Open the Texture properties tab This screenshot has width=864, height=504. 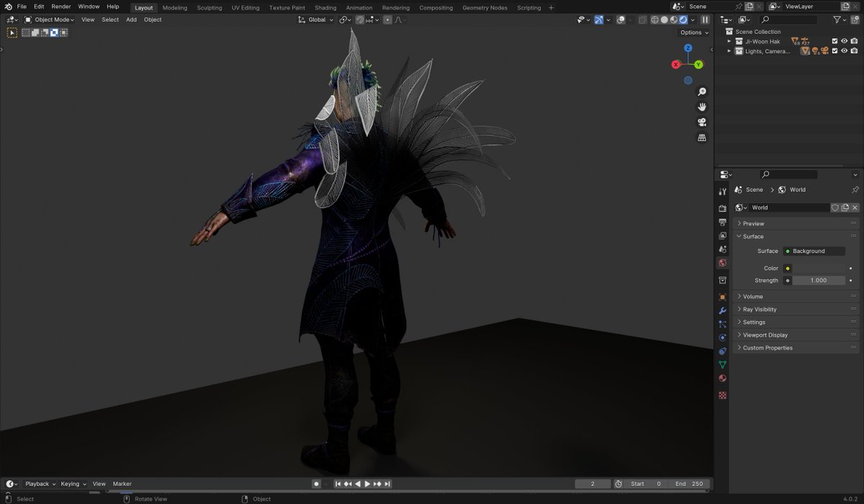722,395
